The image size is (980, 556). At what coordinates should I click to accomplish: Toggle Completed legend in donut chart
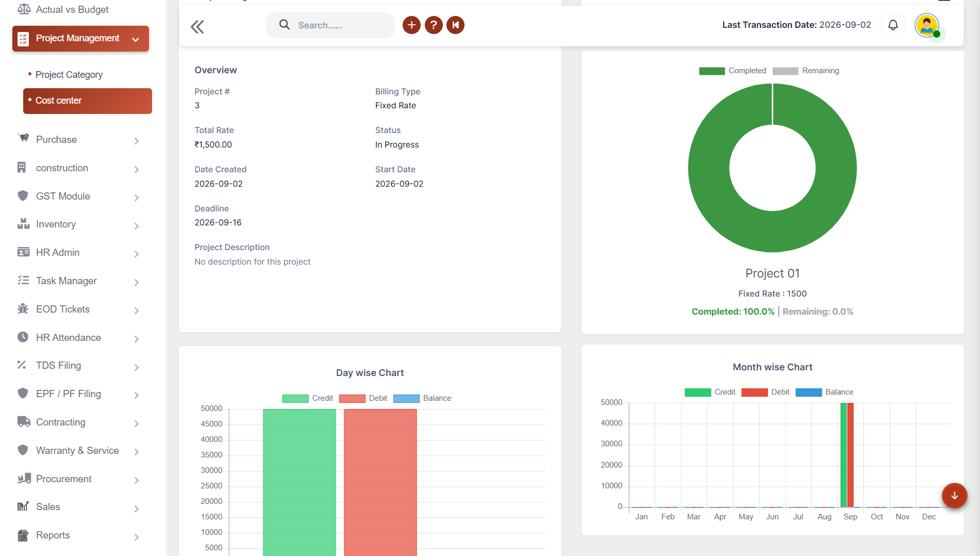732,71
